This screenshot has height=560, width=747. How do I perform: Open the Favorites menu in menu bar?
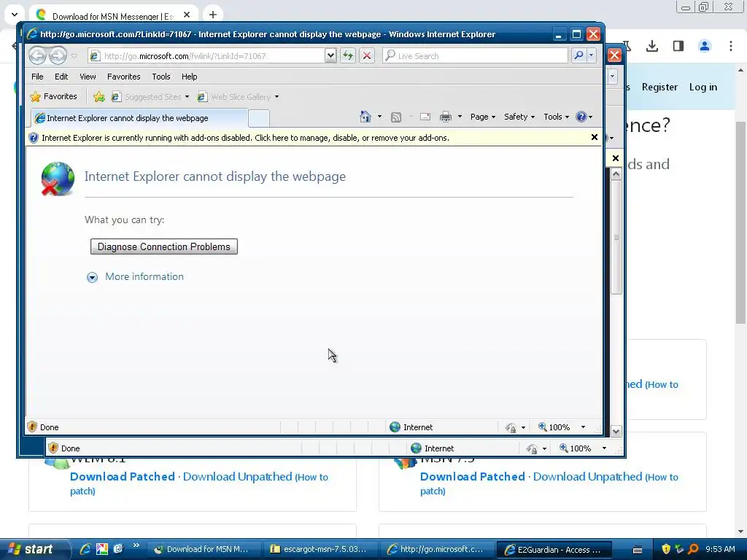(124, 76)
